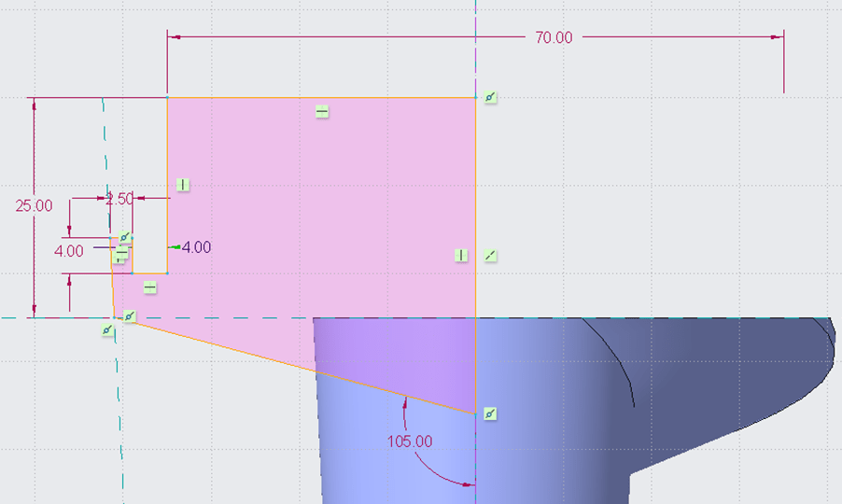The width and height of the screenshot is (842, 504).
Task: Select constraint icon just below dashed horizontal line
Action: [x=109, y=329]
